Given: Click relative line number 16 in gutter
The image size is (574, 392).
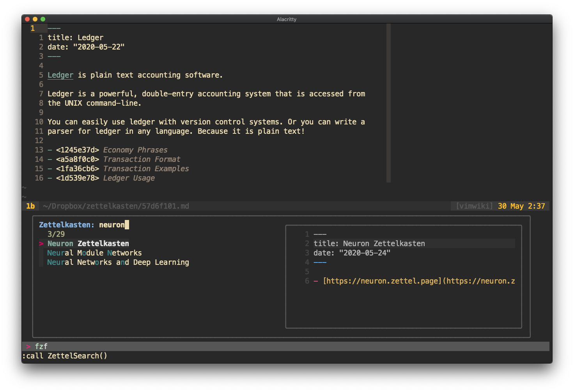Looking at the screenshot, I should tap(39, 178).
